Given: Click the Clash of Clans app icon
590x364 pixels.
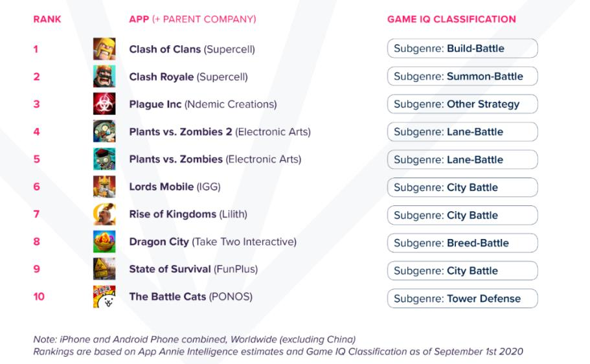Looking at the screenshot, I should point(104,49).
